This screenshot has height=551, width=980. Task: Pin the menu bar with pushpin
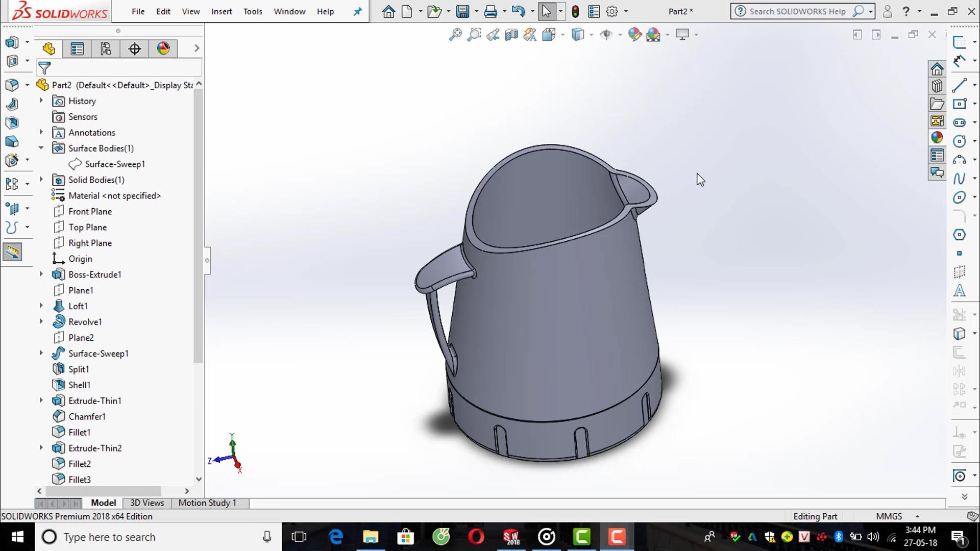(357, 11)
